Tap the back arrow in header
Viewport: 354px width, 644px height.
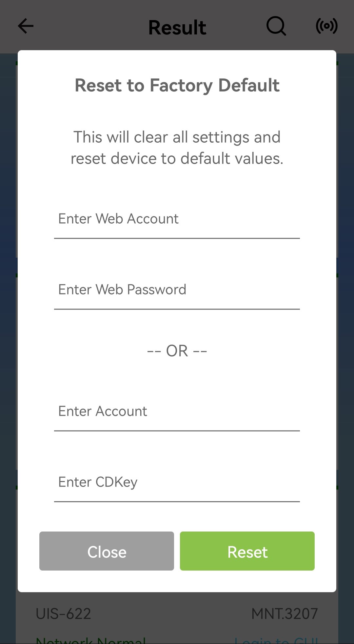[x=26, y=26]
